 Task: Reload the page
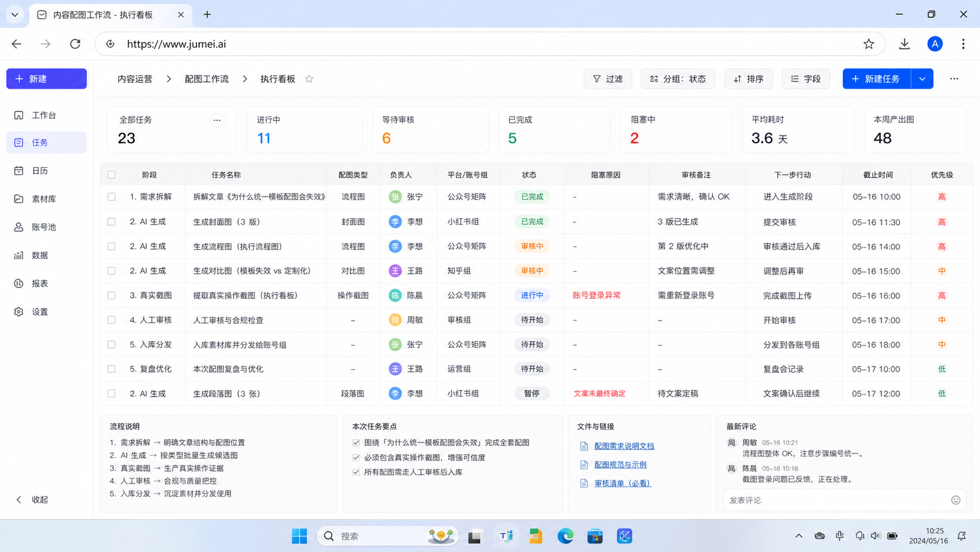pyautogui.click(x=75, y=44)
